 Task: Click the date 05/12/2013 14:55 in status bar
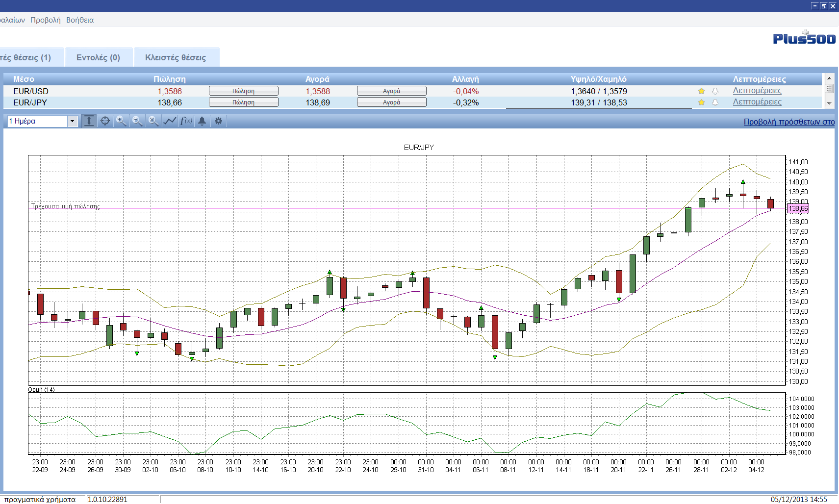[799, 500]
